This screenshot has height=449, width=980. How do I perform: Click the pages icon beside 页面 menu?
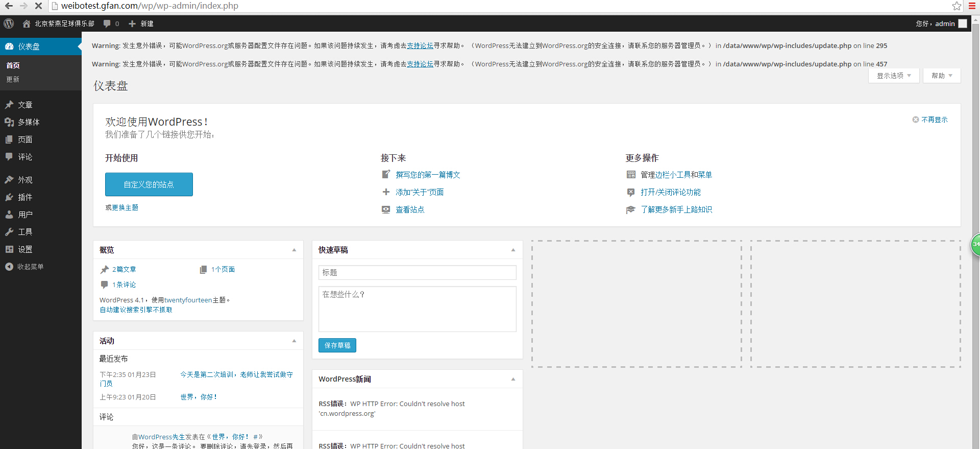coord(9,139)
